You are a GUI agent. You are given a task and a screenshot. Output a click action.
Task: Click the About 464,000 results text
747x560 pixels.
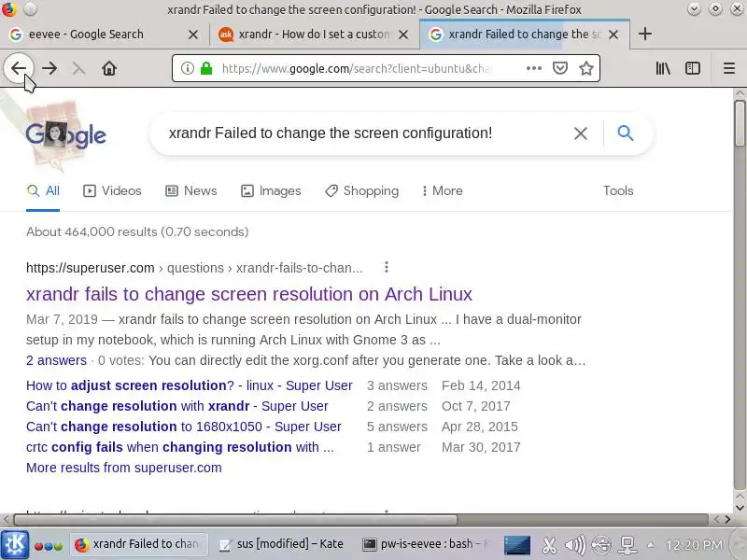pyautogui.click(x=137, y=231)
